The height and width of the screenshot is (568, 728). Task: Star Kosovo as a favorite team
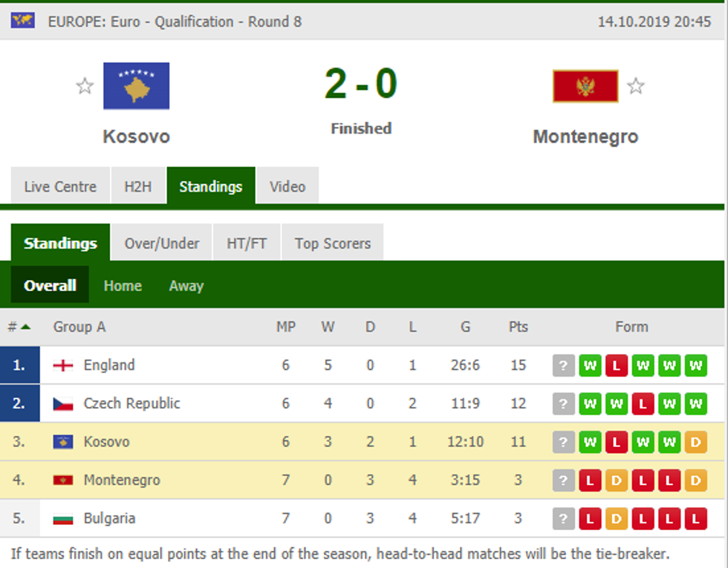point(85,86)
